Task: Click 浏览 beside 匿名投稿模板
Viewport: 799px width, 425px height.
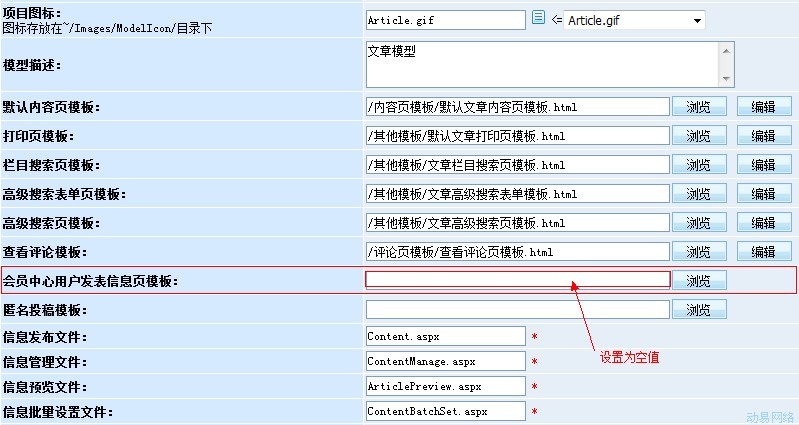Action: click(x=699, y=310)
